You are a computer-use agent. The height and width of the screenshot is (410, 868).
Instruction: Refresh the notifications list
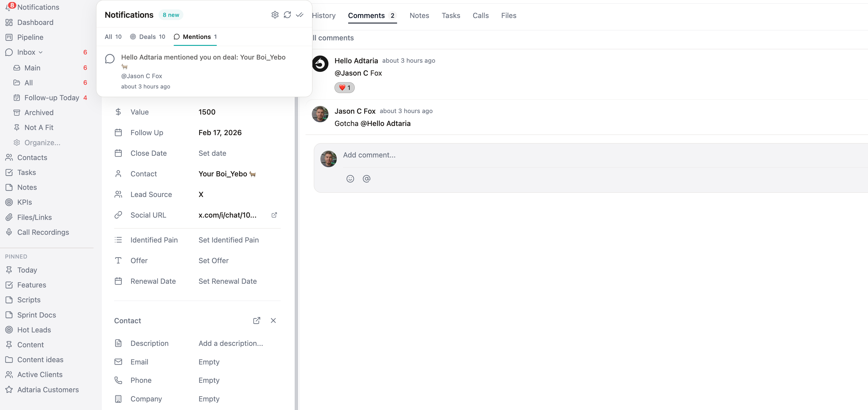[287, 15]
